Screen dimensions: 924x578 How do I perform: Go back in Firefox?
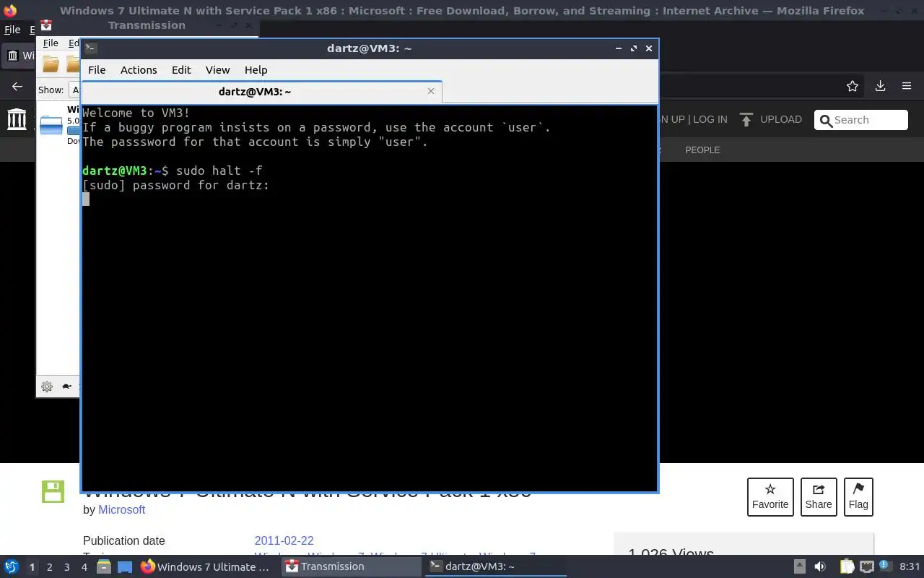point(17,86)
